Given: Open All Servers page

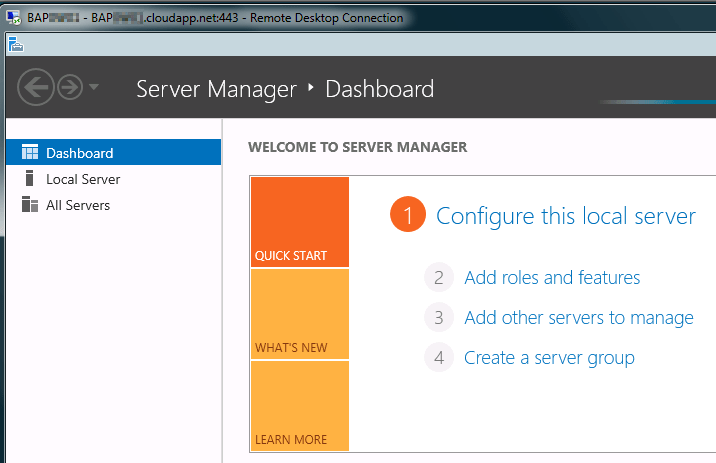Looking at the screenshot, I should (114, 205).
